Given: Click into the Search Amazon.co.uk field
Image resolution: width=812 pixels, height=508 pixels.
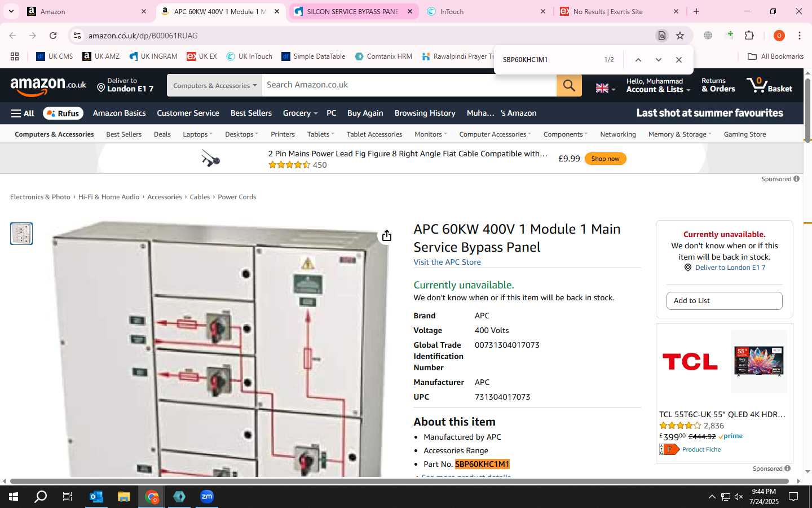Looking at the screenshot, I should tap(409, 85).
